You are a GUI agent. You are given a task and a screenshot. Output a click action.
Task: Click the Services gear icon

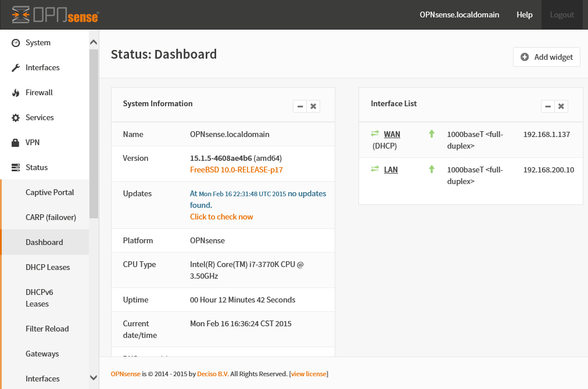pyautogui.click(x=16, y=118)
